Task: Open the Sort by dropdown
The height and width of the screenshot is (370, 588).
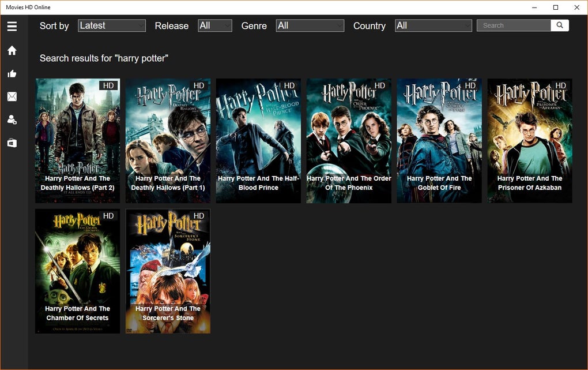Action: click(x=111, y=25)
